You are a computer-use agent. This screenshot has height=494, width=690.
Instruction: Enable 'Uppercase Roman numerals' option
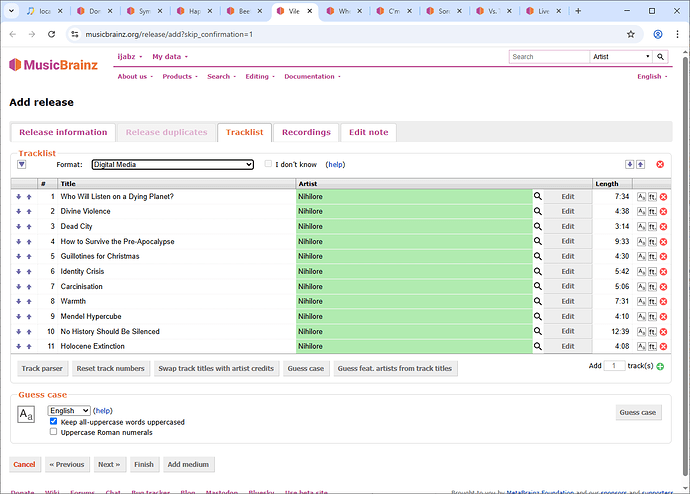coord(54,432)
